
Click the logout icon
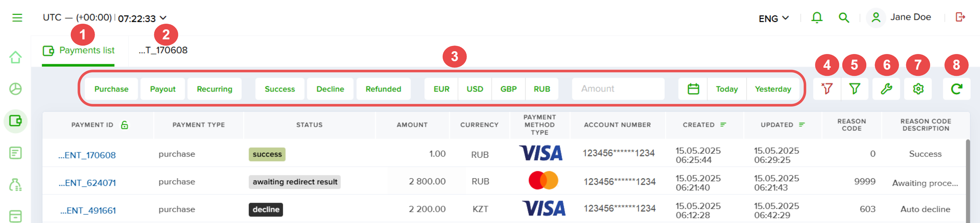(x=960, y=17)
